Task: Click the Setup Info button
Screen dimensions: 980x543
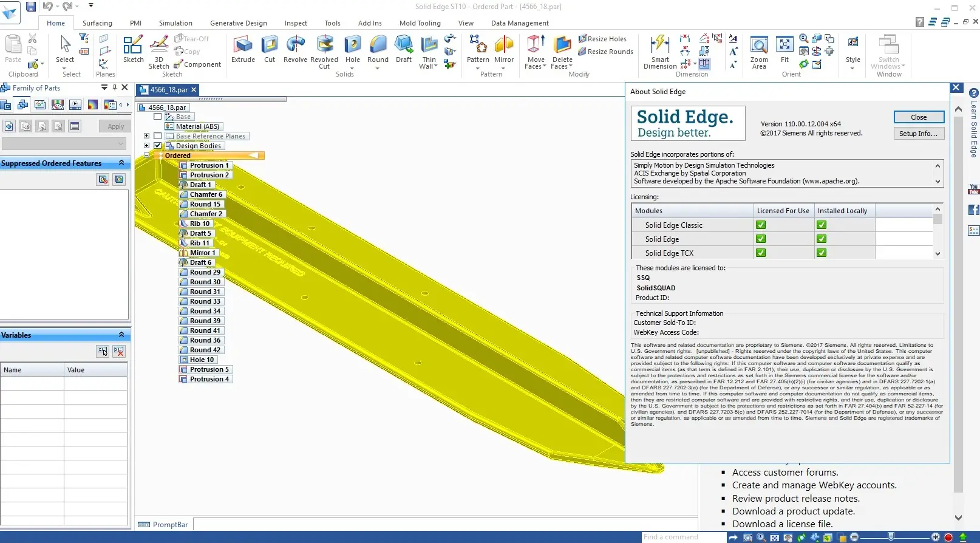Action: [x=919, y=134]
